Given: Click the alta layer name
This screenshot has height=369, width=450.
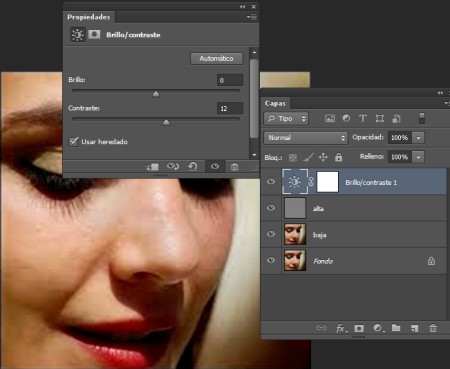Looking at the screenshot, I should 318,209.
